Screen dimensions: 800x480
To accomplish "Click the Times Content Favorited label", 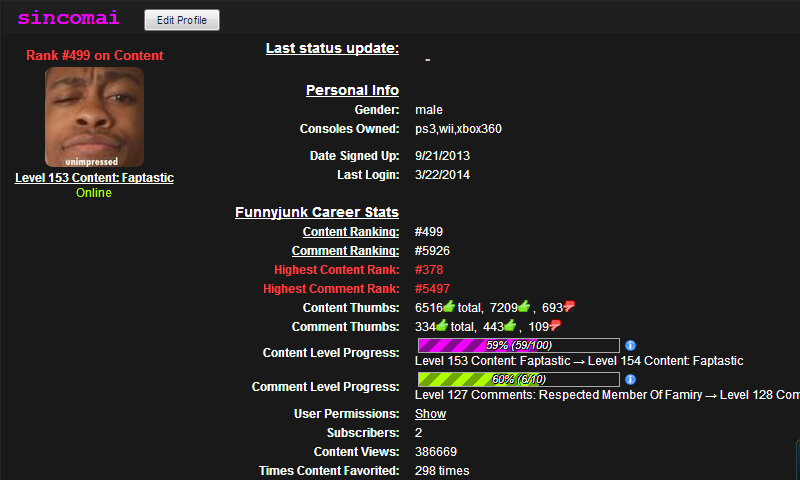I will [x=329, y=470].
